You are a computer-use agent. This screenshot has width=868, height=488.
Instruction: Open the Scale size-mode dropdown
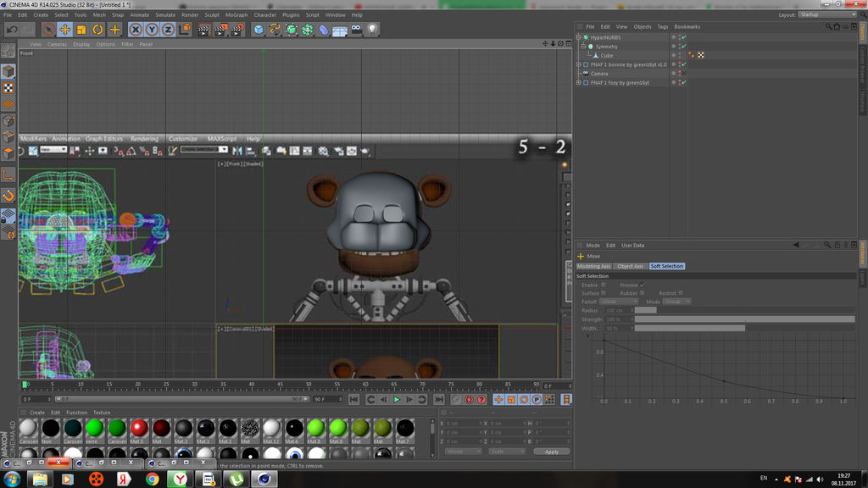point(507,452)
